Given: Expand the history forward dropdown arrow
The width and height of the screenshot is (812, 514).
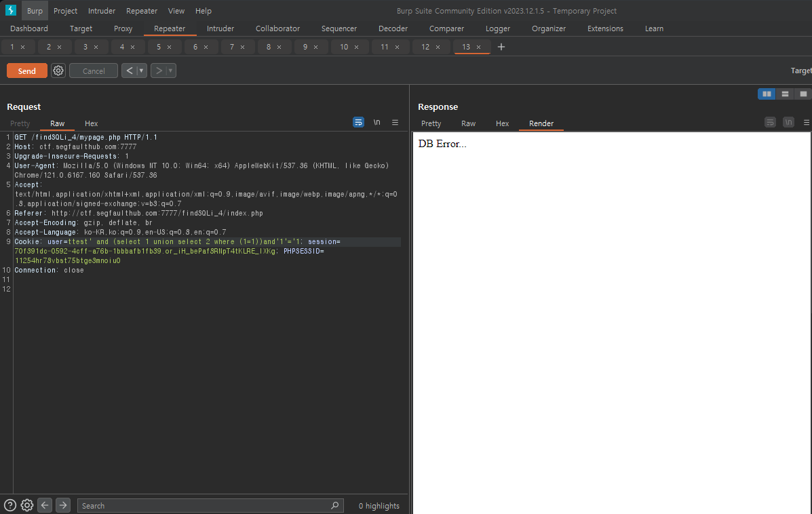Looking at the screenshot, I should [170, 71].
